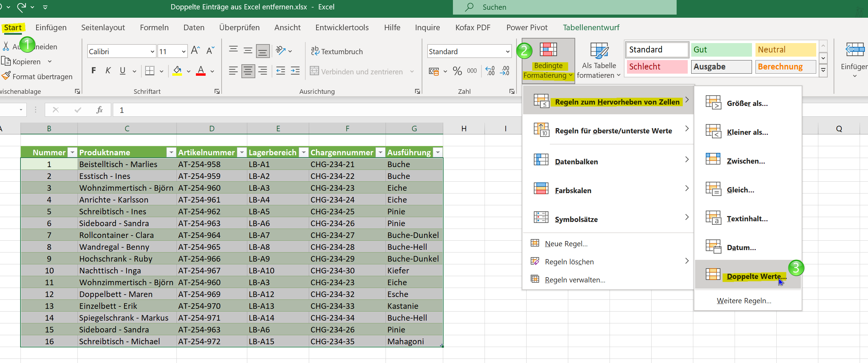Viewport: 868px width, 363px height.
Task: Toggle italic formatting (K) button
Action: [108, 71]
